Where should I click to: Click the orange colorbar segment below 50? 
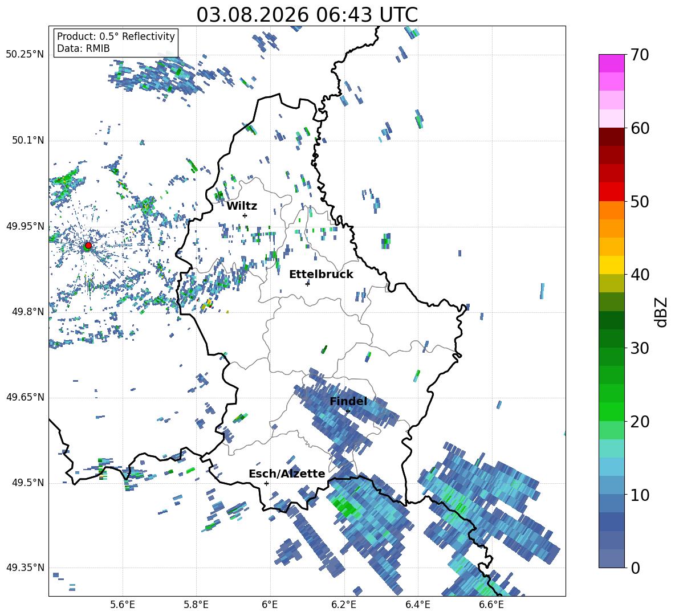(x=611, y=210)
